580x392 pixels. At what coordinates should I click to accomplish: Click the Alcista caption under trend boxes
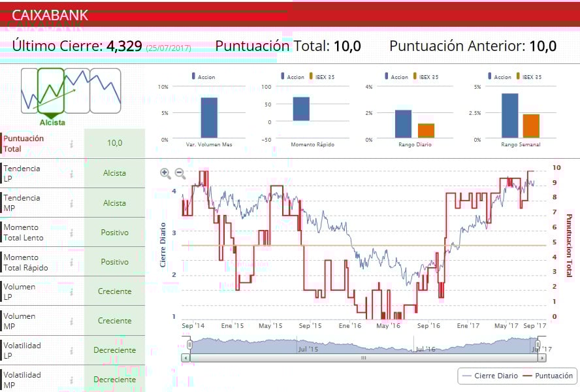pos(52,123)
